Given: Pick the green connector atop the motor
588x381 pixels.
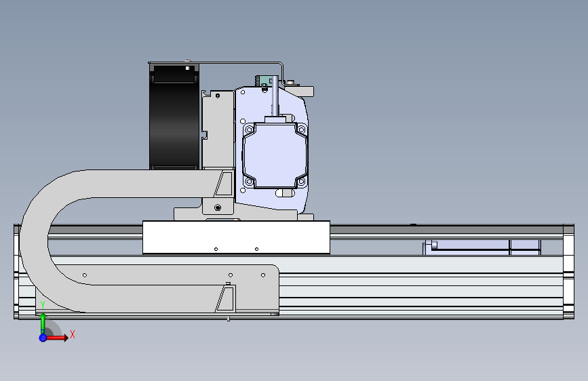Looking at the screenshot, I should [262, 80].
